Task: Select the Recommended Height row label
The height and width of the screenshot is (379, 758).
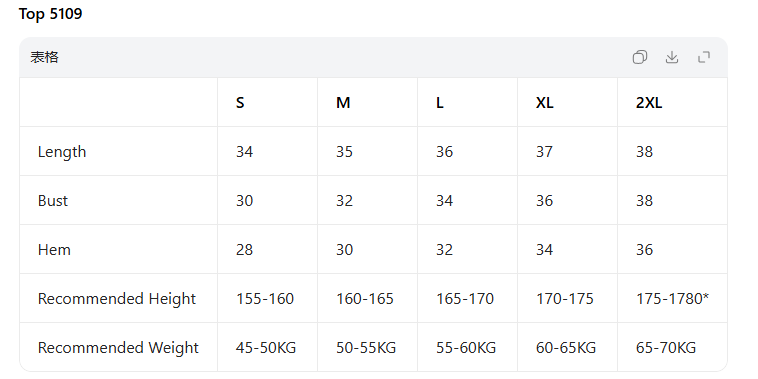Action: click(117, 299)
